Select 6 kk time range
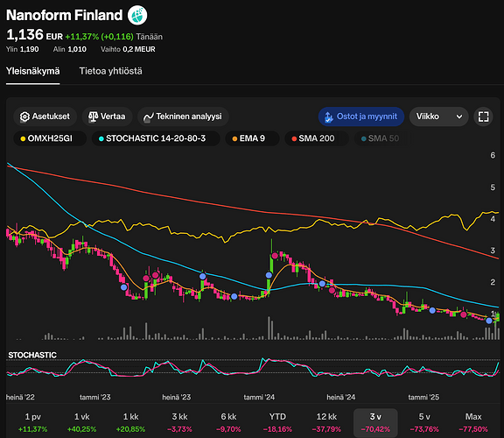The image size is (504, 438). (228, 422)
